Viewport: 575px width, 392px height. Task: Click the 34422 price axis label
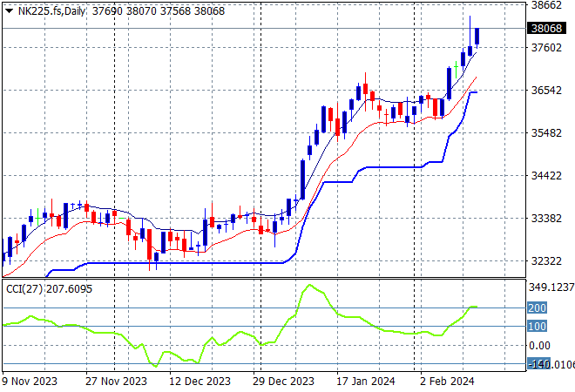pyautogui.click(x=546, y=176)
